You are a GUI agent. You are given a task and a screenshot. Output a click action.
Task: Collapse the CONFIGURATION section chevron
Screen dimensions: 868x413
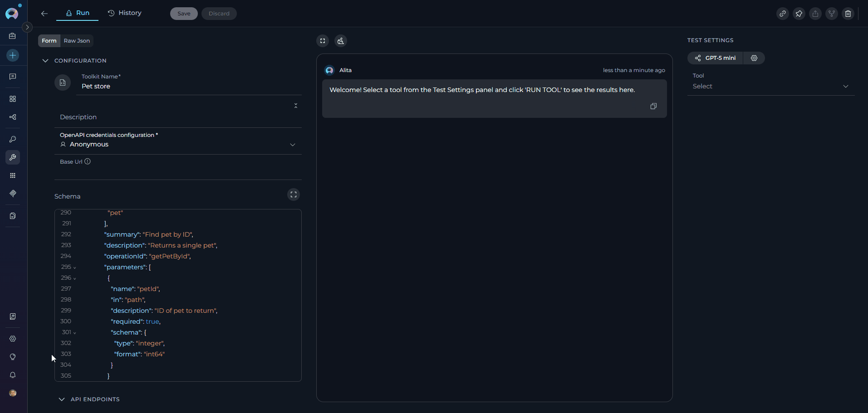pyautogui.click(x=45, y=60)
